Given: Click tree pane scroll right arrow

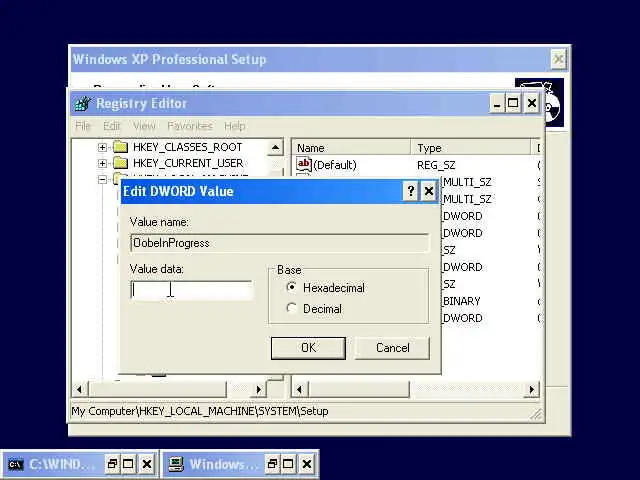Looking at the screenshot, I should (x=258, y=389).
